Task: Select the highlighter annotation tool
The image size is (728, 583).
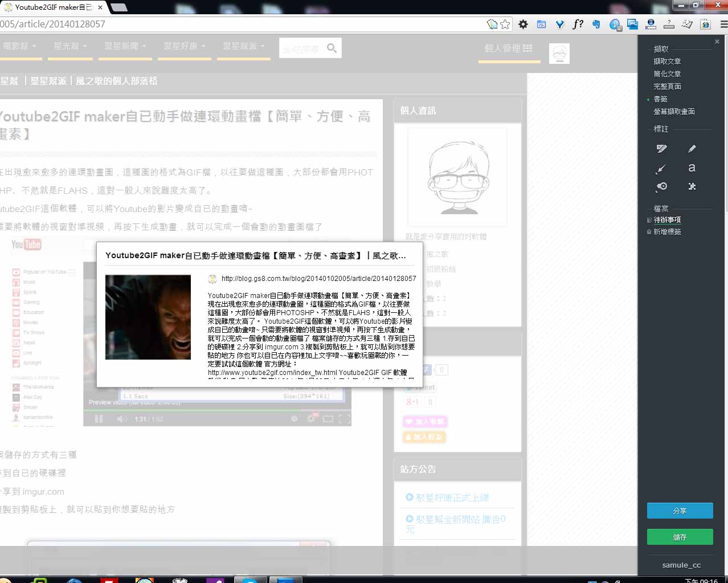Action: click(x=661, y=149)
